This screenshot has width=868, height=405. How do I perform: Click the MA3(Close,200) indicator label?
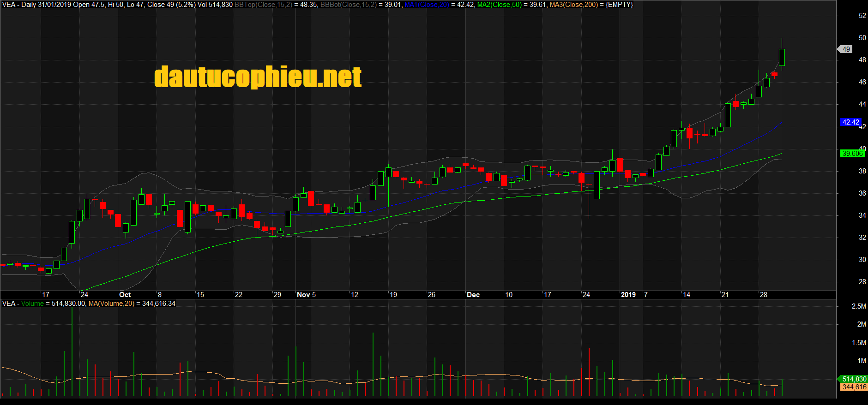(573, 5)
